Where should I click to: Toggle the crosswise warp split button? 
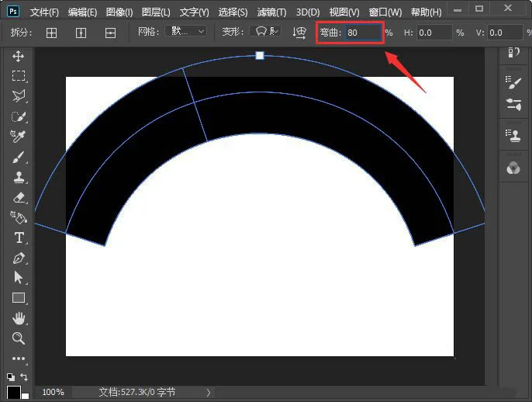click(52, 33)
